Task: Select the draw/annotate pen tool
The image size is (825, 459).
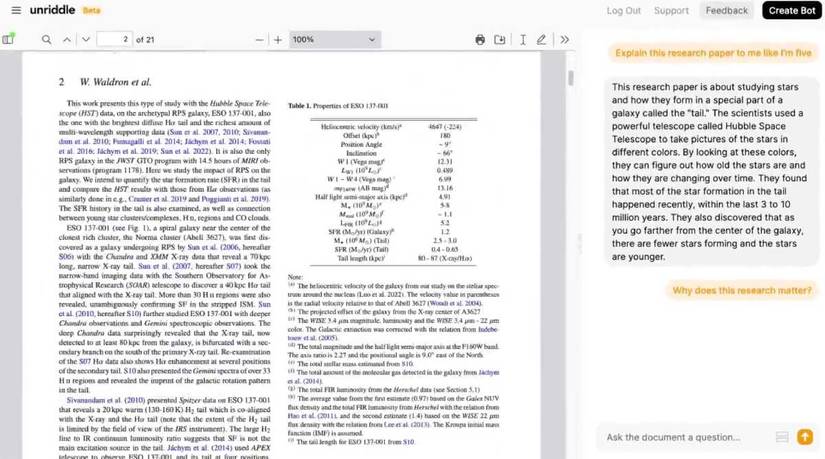Action: pos(541,39)
